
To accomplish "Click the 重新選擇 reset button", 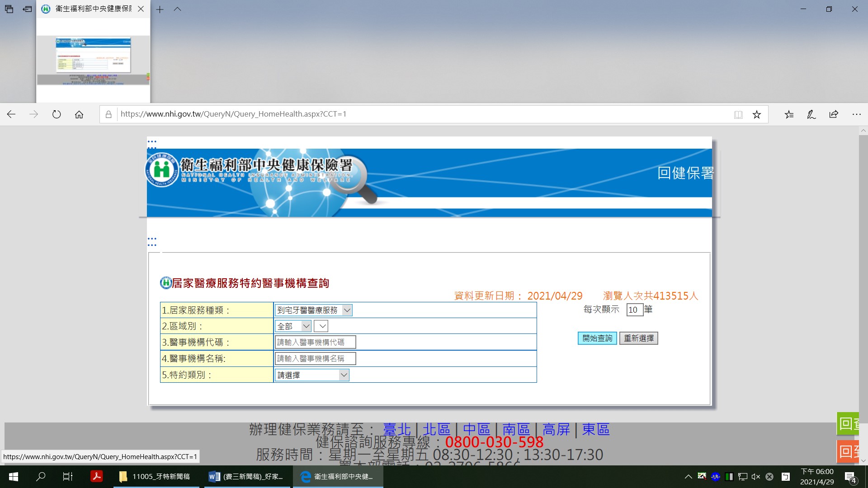I will (x=638, y=338).
